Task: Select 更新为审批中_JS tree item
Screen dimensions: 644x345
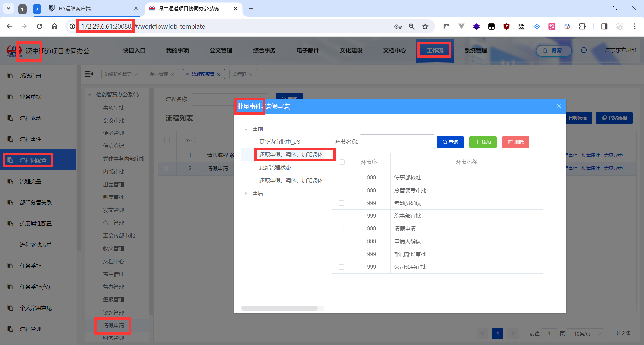Action: point(280,142)
